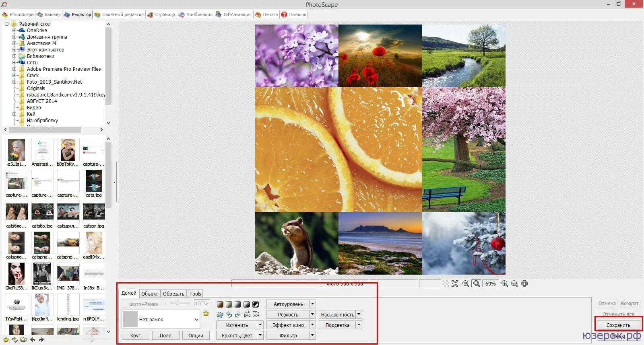Screen dimensions: 644x345
Task: Apply the sepia tone effect icon
Action: (x=220, y=304)
